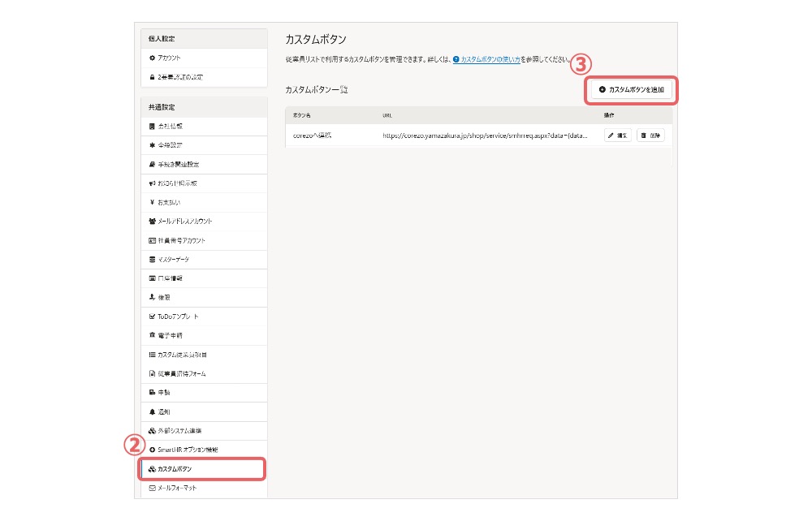This screenshot has height=521, width=812.
Task: Open 外部システム連携 settings
Action: click(x=179, y=430)
